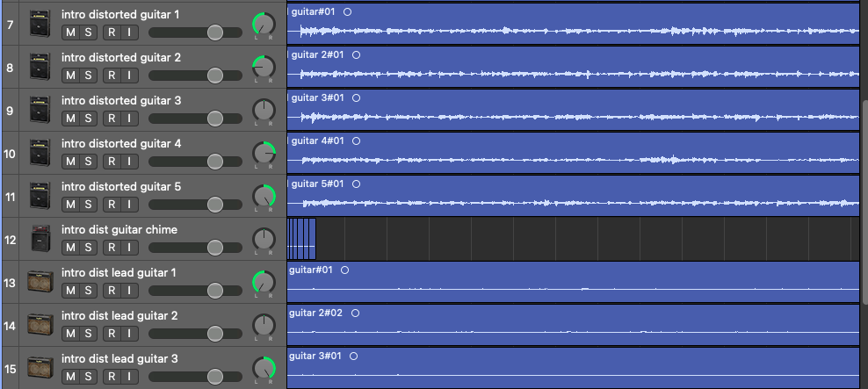Click amp icon of intro dist lead guitar 1
This screenshot has width=868, height=389.
pos(40,282)
